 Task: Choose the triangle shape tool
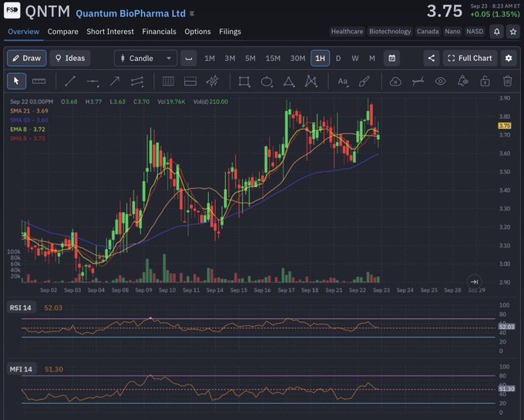(289, 82)
